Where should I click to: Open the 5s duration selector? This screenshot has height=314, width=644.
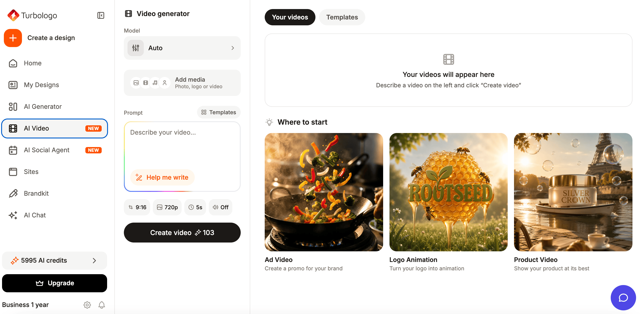(195, 207)
